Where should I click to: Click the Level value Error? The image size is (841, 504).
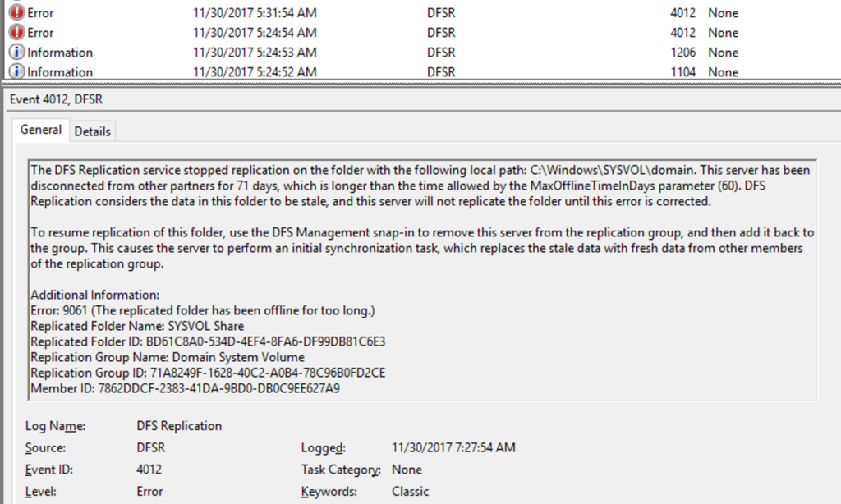149,491
